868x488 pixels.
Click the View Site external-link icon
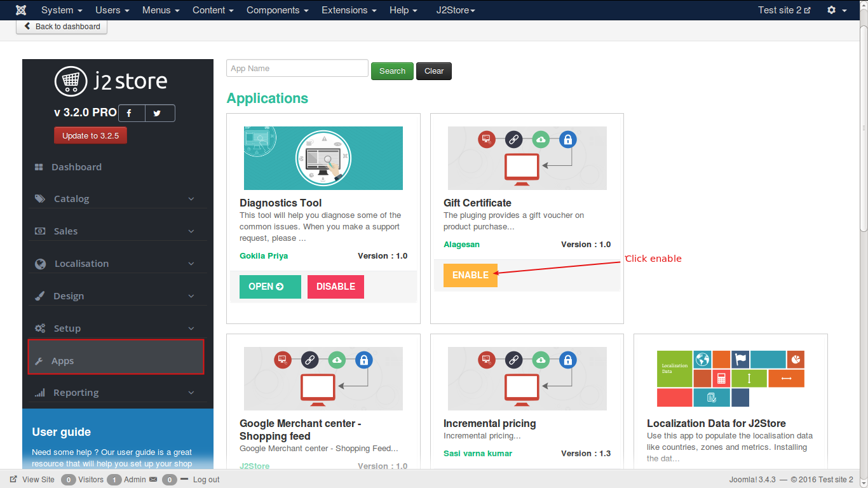click(x=13, y=480)
